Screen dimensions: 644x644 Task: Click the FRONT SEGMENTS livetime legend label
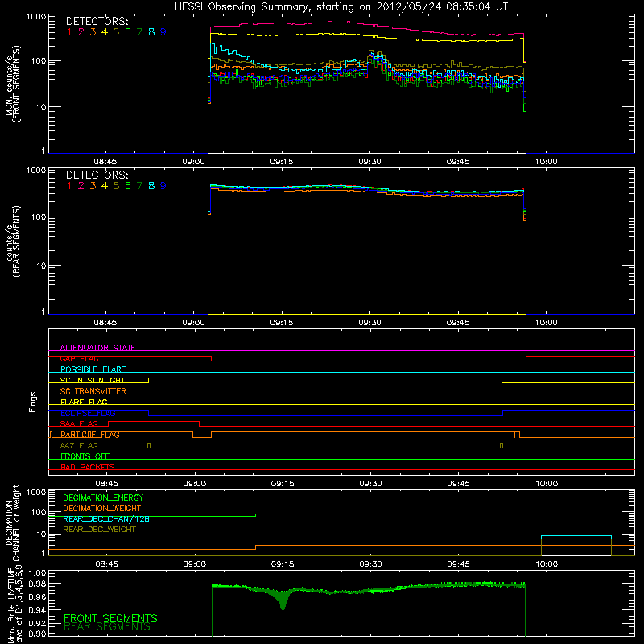[x=110, y=618]
